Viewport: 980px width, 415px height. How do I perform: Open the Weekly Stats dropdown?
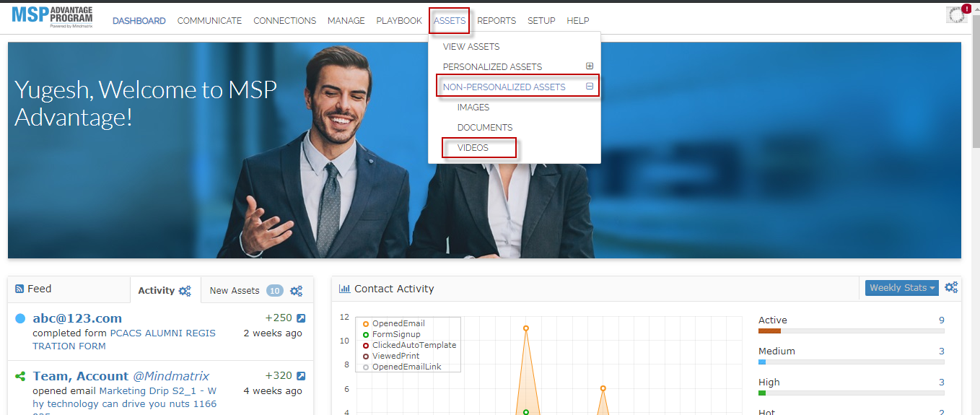[x=902, y=288]
